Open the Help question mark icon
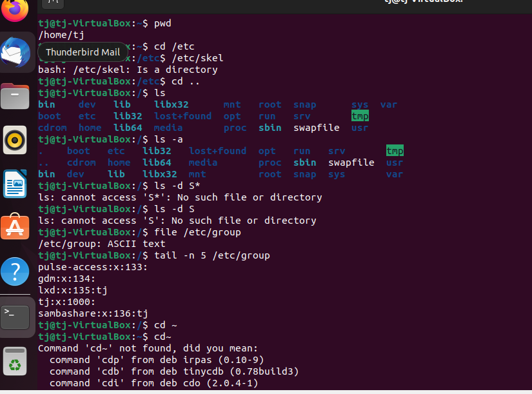Viewport: 532px width, 394px height. [15, 271]
